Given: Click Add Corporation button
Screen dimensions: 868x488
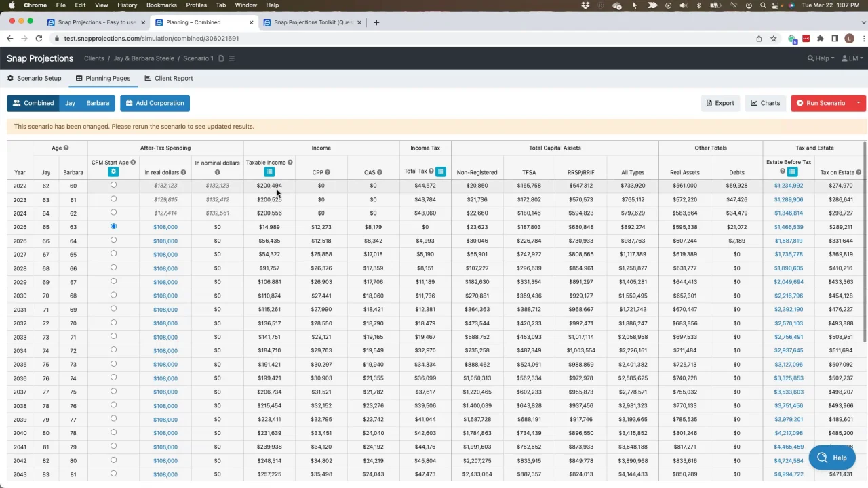Looking at the screenshot, I should tap(155, 103).
